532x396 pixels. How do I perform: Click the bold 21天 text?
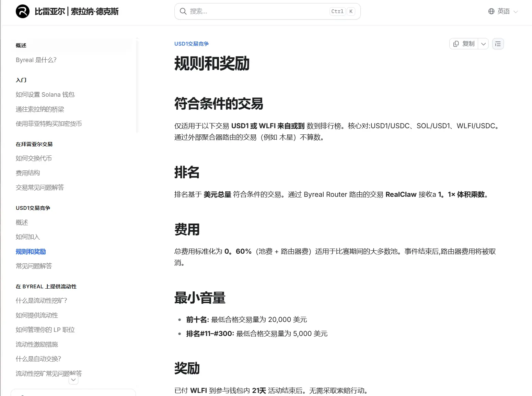[259, 391]
